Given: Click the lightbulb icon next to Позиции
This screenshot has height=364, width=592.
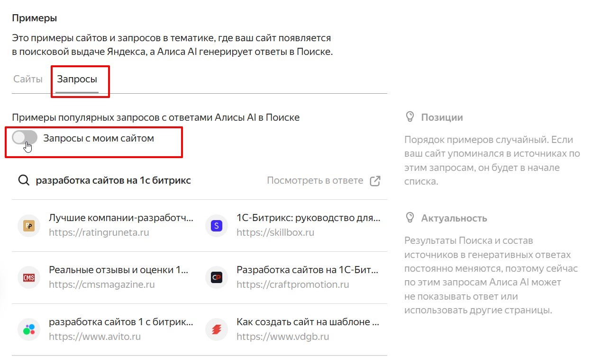Looking at the screenshot, I should pos(410,117).
